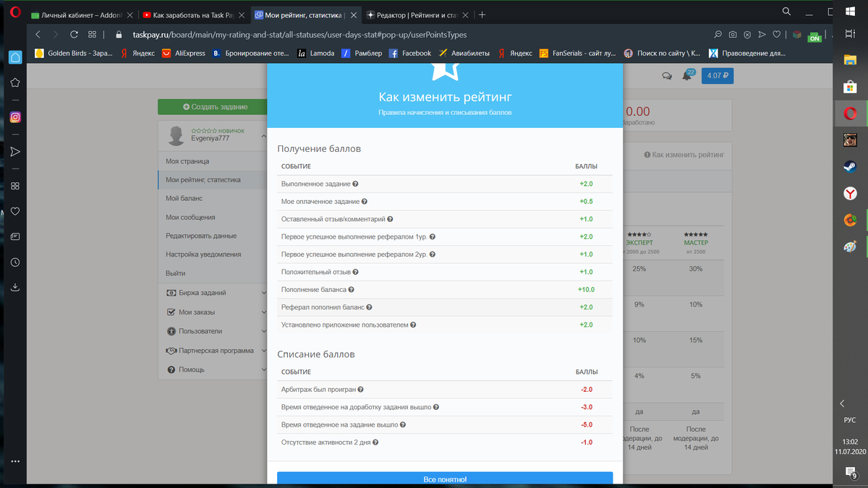This screenshot has height=488, width=868.
Task: Expand Биржа заданий menu section
Action: click(x=213, y=293)
